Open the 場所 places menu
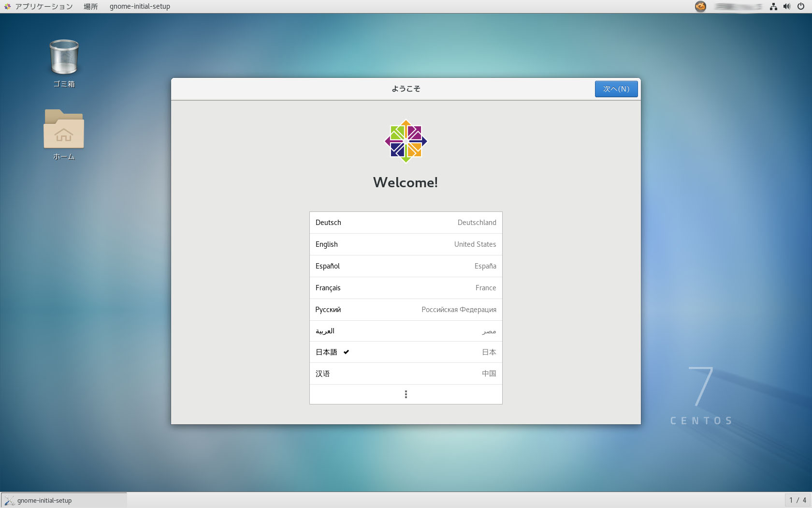812x508 pixels. (x=91, y=6)
